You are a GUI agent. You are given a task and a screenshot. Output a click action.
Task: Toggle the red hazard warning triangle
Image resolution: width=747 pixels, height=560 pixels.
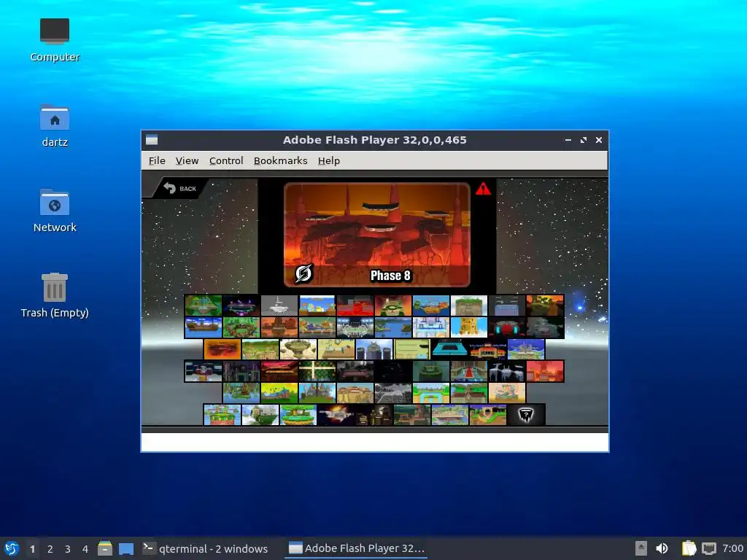click(x=483, y=189)
